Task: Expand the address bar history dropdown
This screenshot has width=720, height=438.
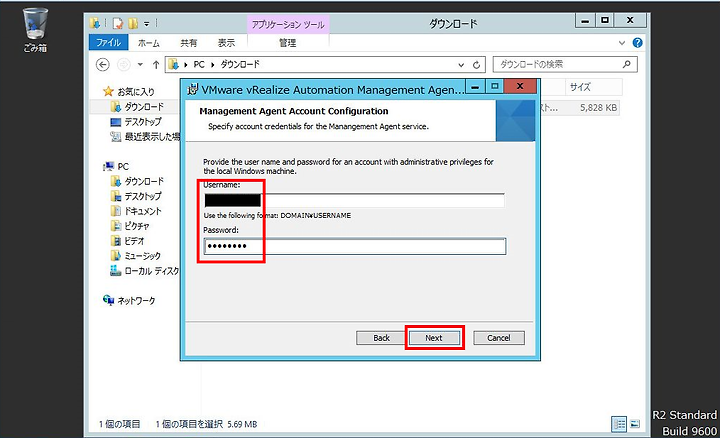Action: point(461,65)
